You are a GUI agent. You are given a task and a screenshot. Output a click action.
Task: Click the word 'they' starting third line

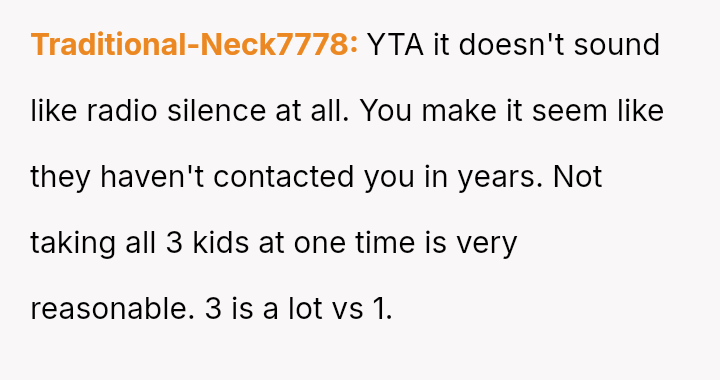coord(60,177)
